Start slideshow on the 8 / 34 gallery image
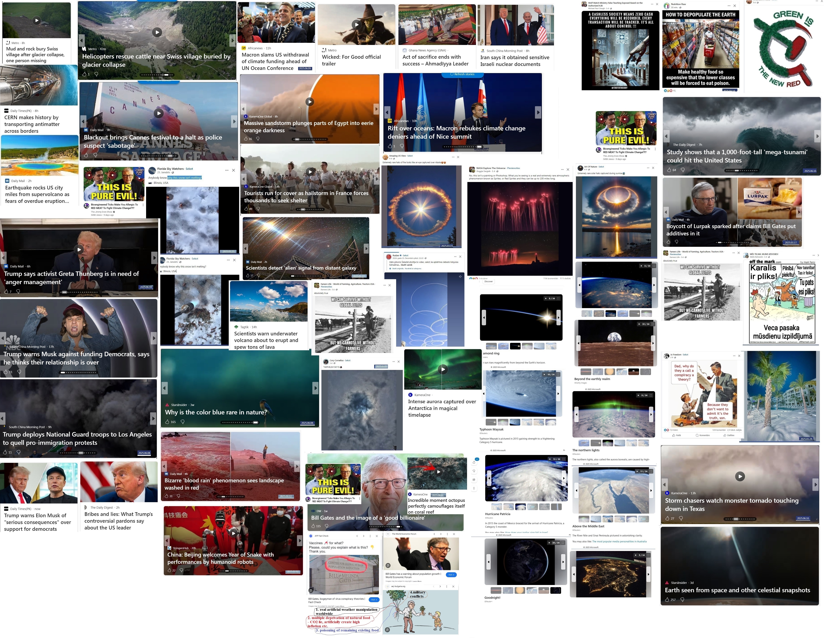The width and height of the screenshot is (825, 644). [546, 298]
